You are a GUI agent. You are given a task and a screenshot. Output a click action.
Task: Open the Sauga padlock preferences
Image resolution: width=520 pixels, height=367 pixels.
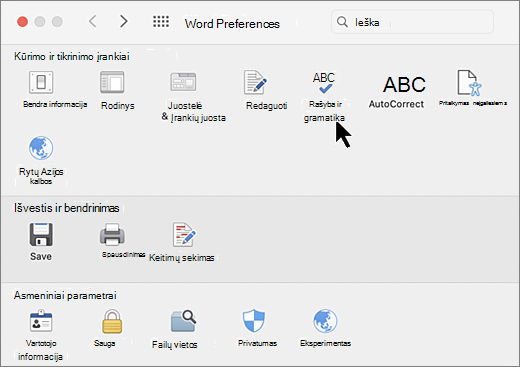pos(112,321)
